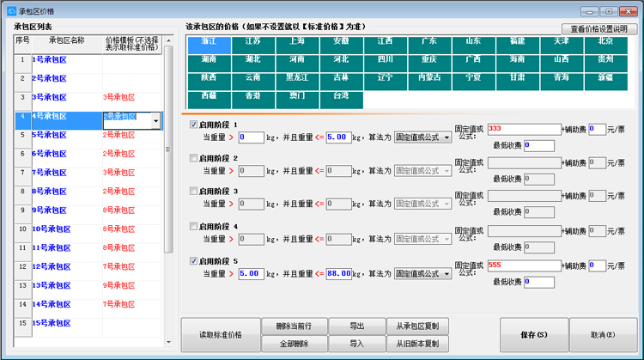The width and height of the screenshot is (644, 360).
Task: Open stage 3 算法为 dropdown
Action: click(422, 204)
